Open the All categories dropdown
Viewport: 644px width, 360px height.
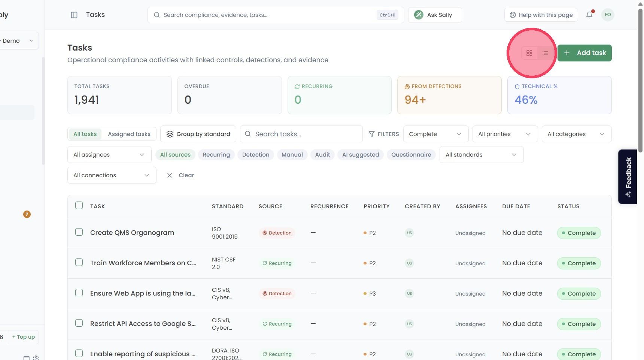(x=577, y=134)
